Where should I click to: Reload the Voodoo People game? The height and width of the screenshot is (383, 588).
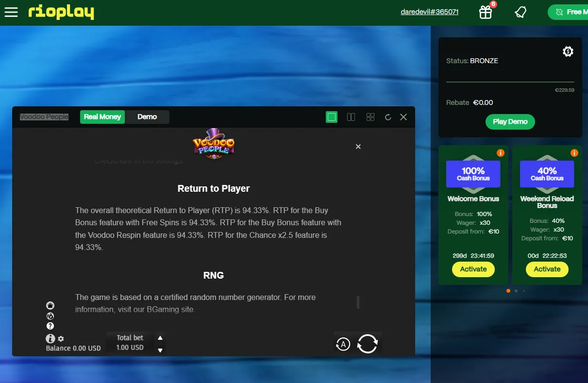point(388,117)
